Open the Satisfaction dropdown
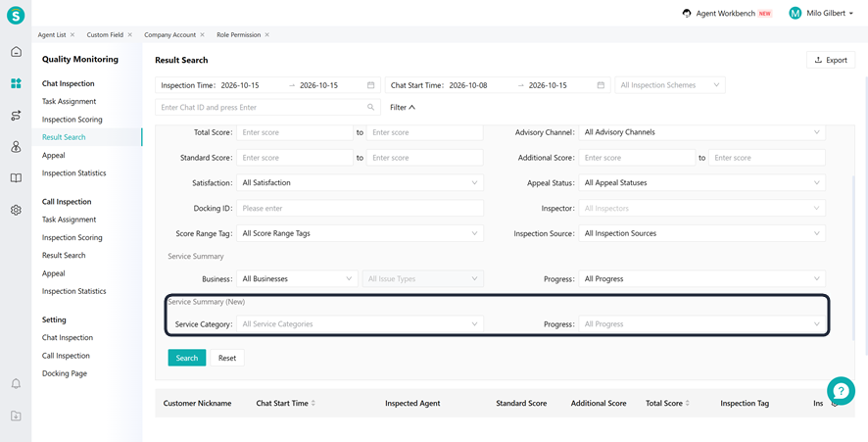 click(360, 183)
